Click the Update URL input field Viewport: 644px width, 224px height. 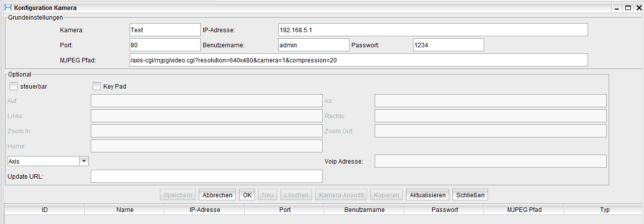click(x=206, y=176)
